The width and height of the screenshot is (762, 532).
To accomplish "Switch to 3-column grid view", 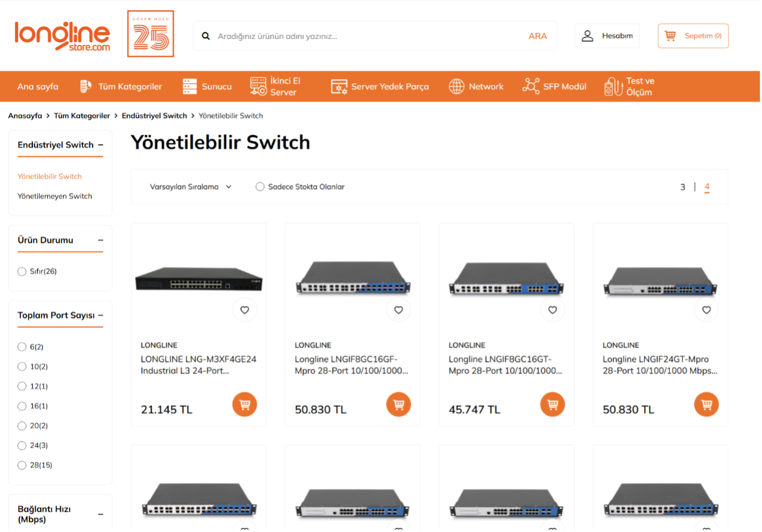I will [x=683, y=187].
